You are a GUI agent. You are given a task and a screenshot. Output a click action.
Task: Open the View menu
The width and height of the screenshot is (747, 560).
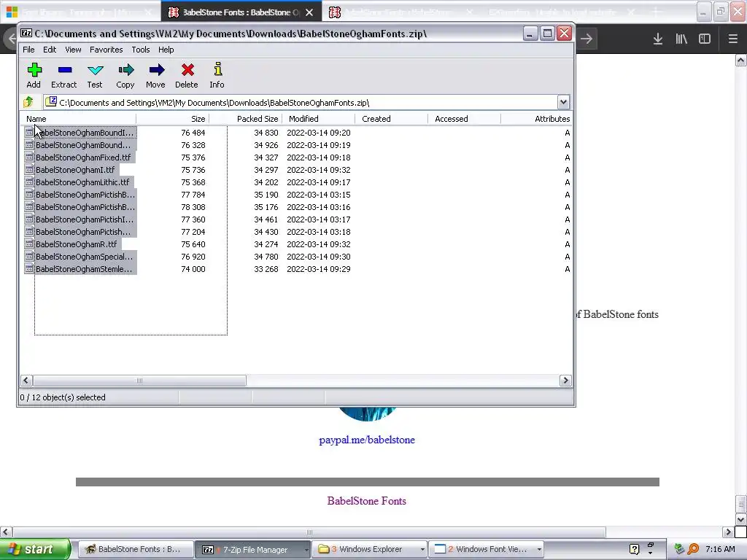pos(73,50)
